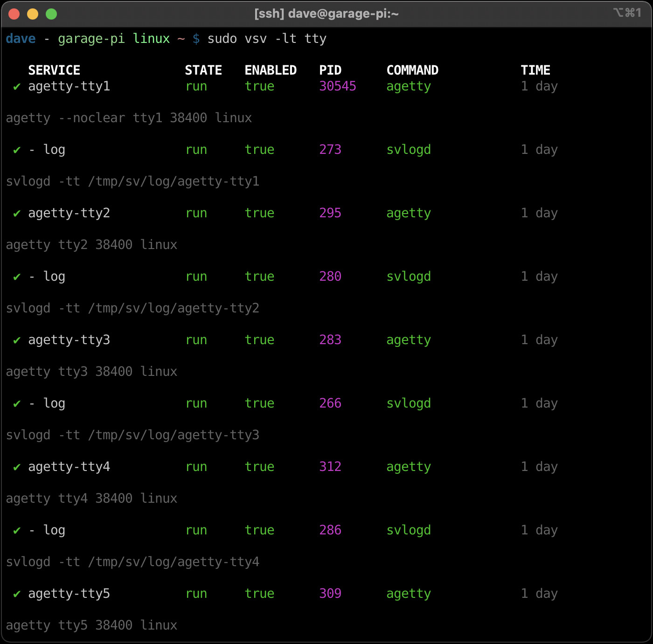Click '- log' label in the PID 280 row

coord(47,277)
